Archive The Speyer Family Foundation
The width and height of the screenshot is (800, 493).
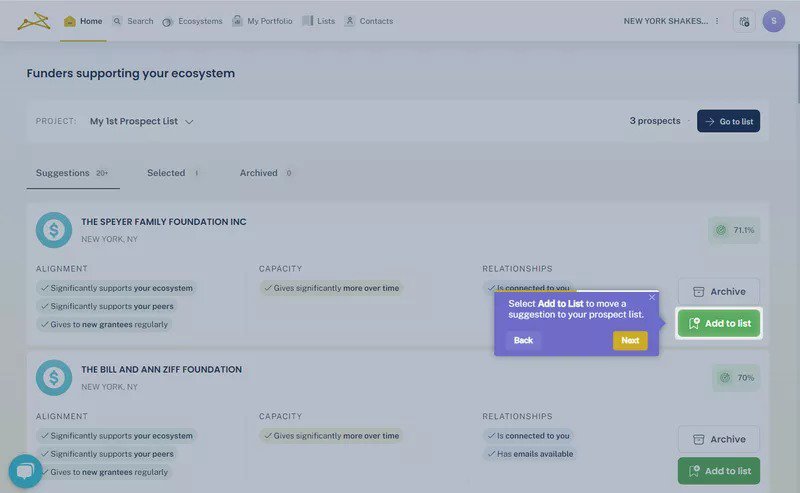719,292
